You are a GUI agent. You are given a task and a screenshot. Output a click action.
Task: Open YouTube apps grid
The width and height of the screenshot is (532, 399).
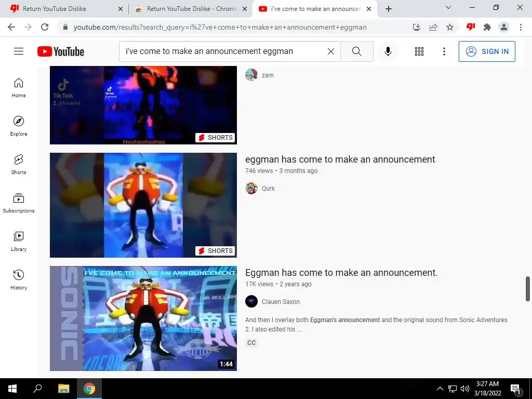click(x=419, y=51)
